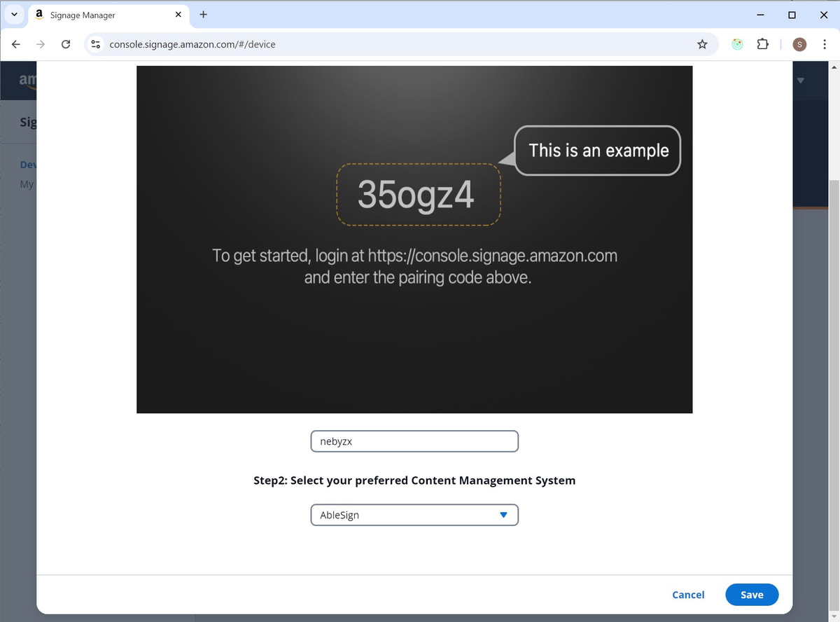The image size is (840, 622).
Task: Open the Extensions puzzle piece menu
Action: point(762,44)
